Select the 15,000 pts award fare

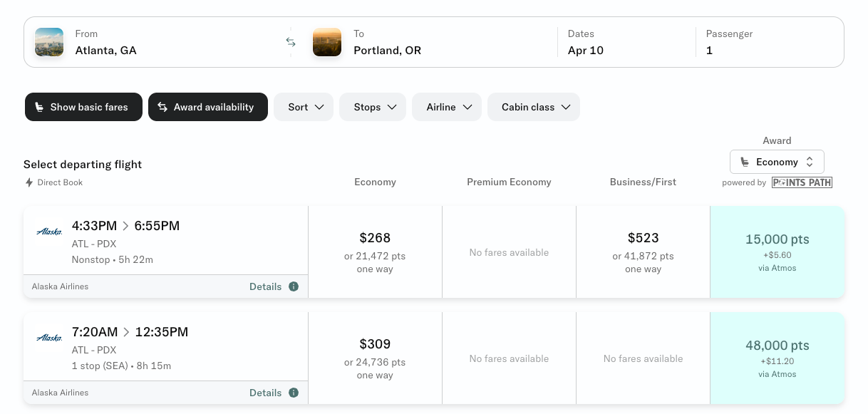point(777,252)
